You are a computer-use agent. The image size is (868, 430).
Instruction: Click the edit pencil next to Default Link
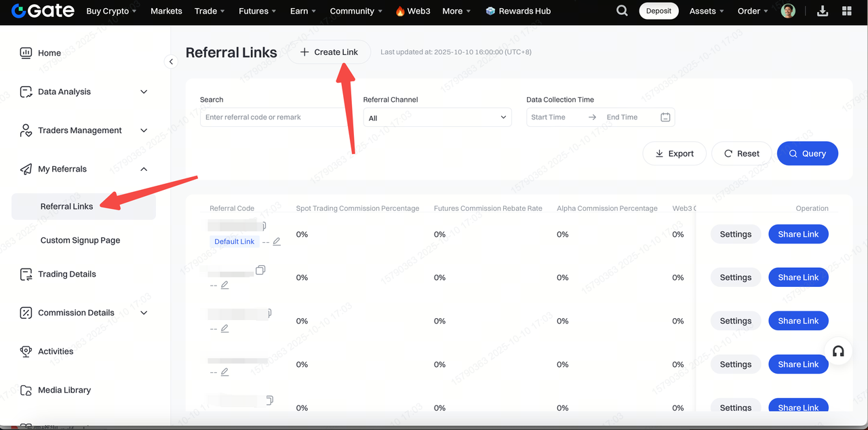click(277, 241)
